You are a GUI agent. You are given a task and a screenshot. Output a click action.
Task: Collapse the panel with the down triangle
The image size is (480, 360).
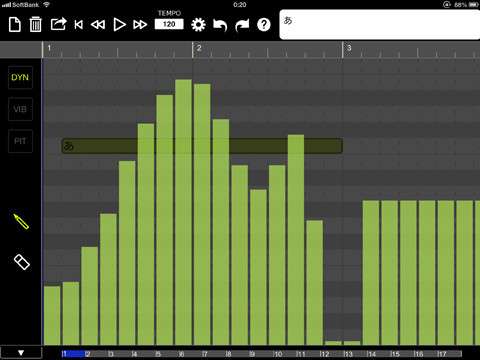point(21,353)
